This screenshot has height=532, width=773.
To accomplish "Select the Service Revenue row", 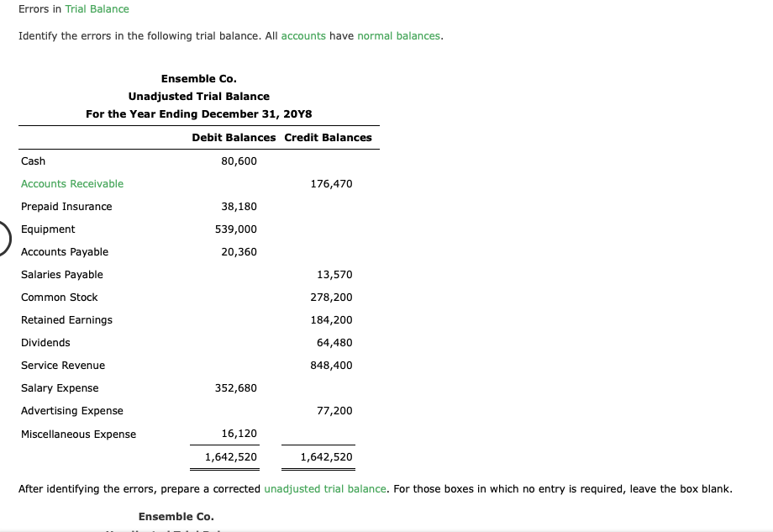I will click(63, 365).
